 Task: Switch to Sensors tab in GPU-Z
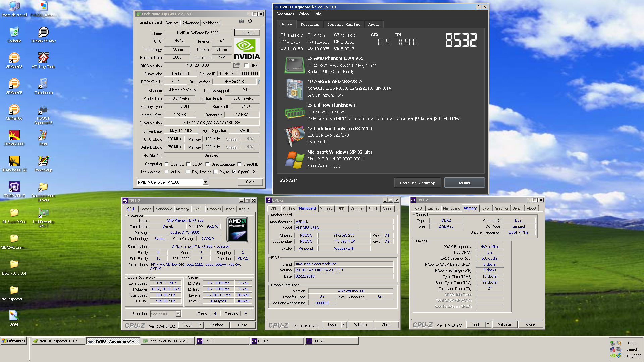(172, 23)
